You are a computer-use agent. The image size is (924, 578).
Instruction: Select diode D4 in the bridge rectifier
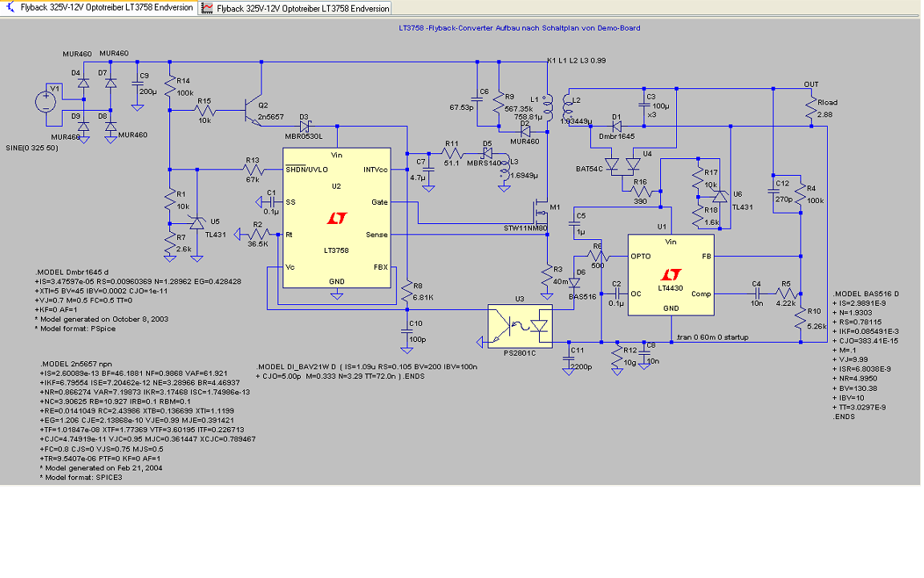pyautogui.click(x=83, y=83)
